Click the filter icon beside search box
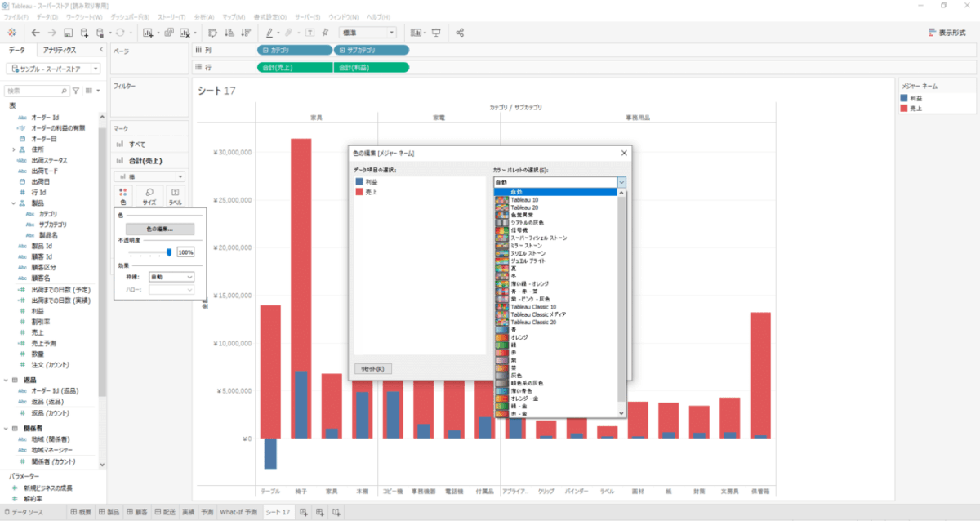This screenshot has height=521, width=980. 75,91
